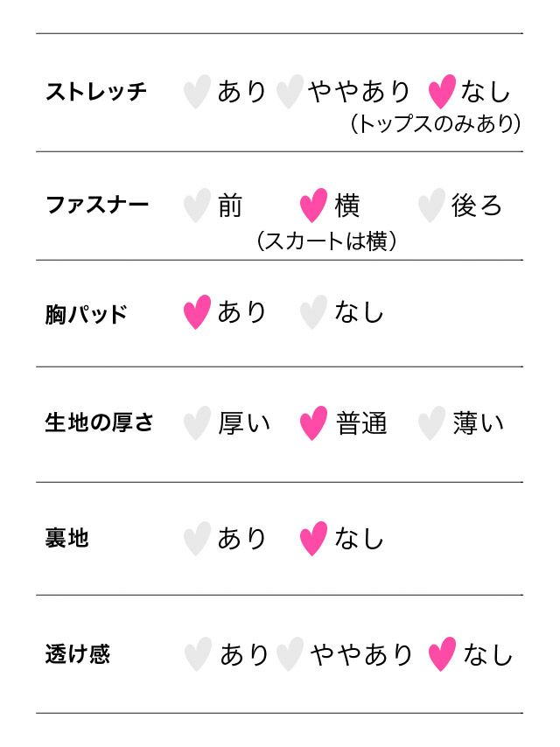Viewport: 560px width, 747px height.
Task: Click the gray heart beside ファスナー 後ろ
Action: point(430,206)
